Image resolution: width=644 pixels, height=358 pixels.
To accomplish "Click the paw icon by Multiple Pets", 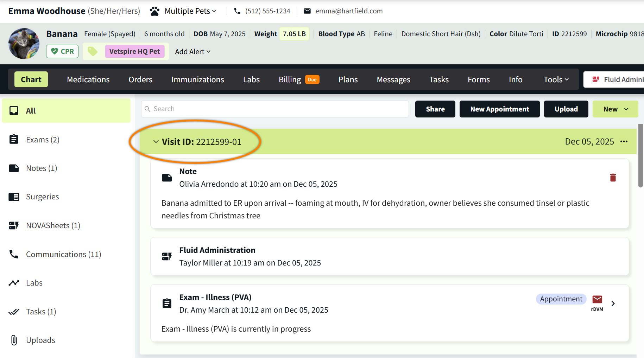I will click(x=154, y=11).
